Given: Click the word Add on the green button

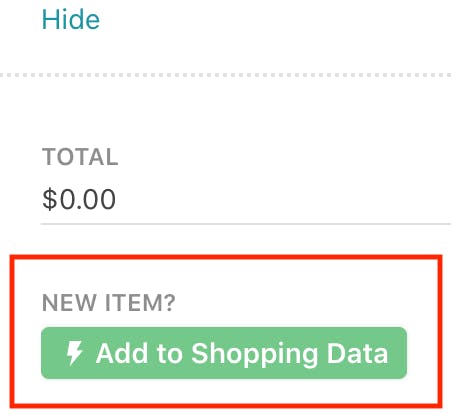Looking at the screenshot, I should (122, 353).
